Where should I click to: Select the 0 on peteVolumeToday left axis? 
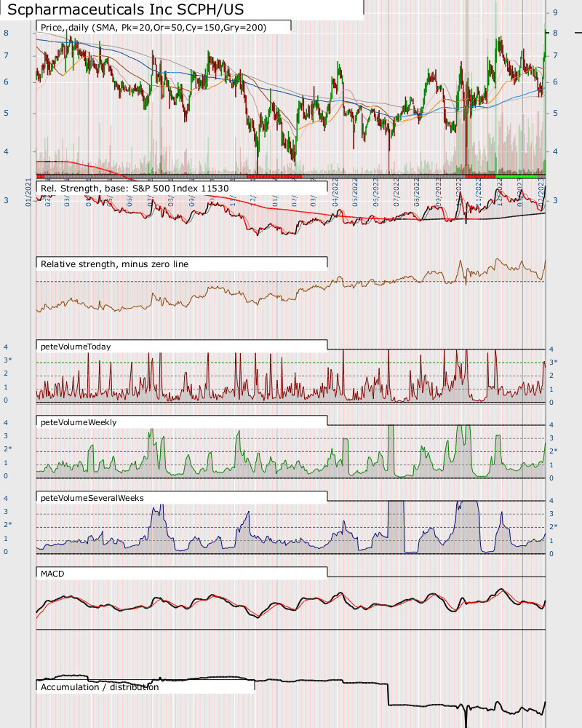click(6, 400)
